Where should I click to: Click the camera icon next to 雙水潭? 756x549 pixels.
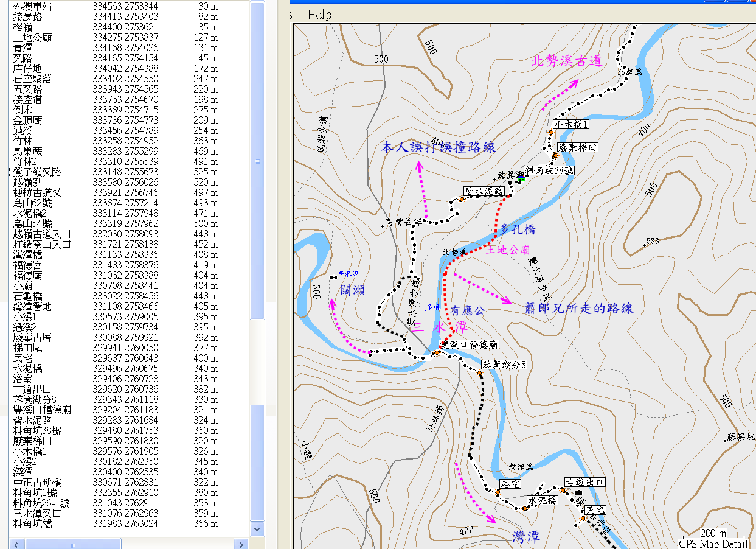coord(333,277)
